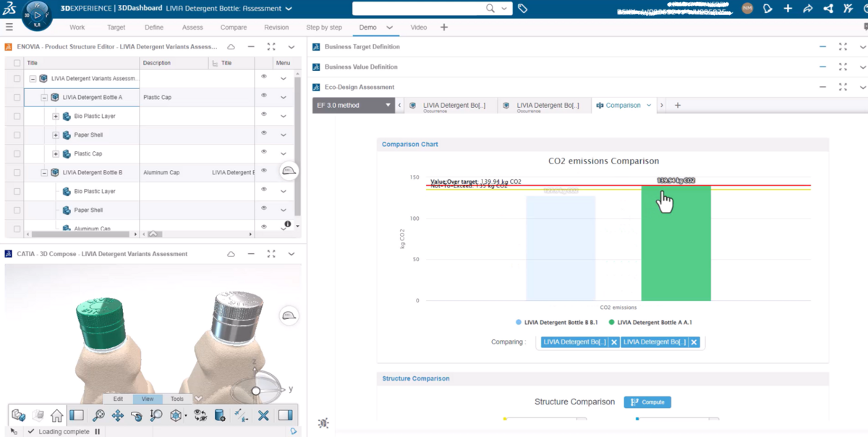The height and width of the screenshot is (437, 868).
Task: Check the Plastic Cap row checkbox
Action: (17, 153)
